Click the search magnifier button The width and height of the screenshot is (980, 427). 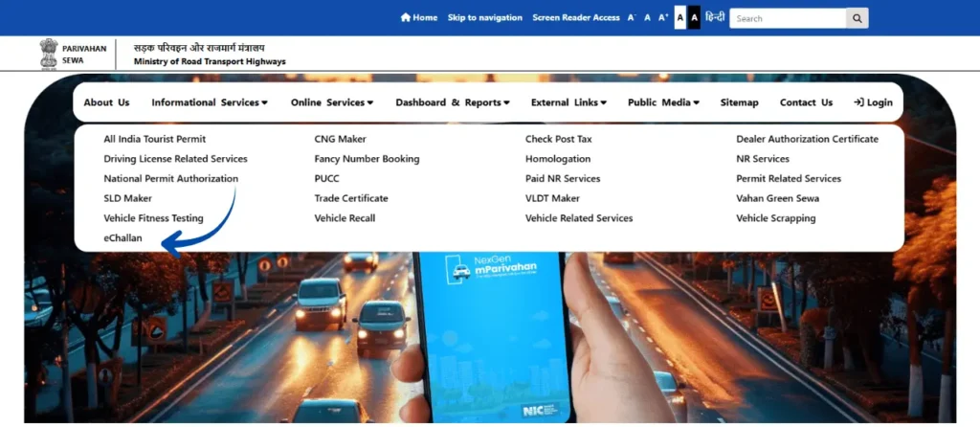pyautogui.click(x=857, y=18)
